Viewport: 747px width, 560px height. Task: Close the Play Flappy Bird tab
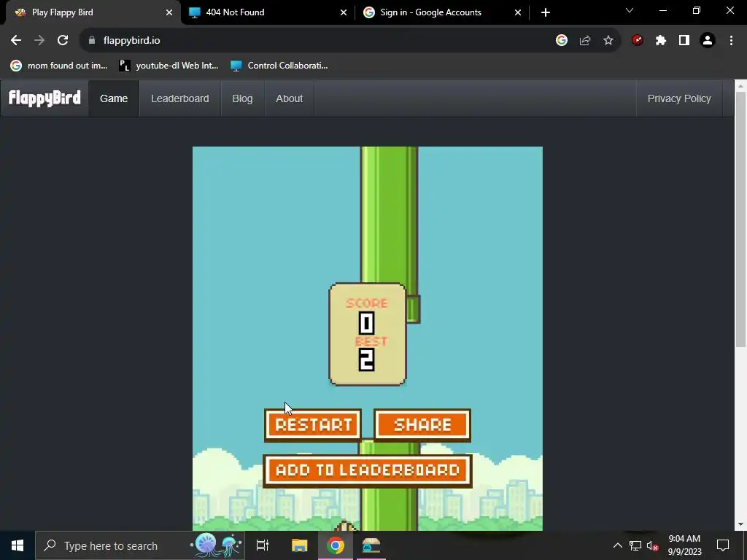click(169, 12)
